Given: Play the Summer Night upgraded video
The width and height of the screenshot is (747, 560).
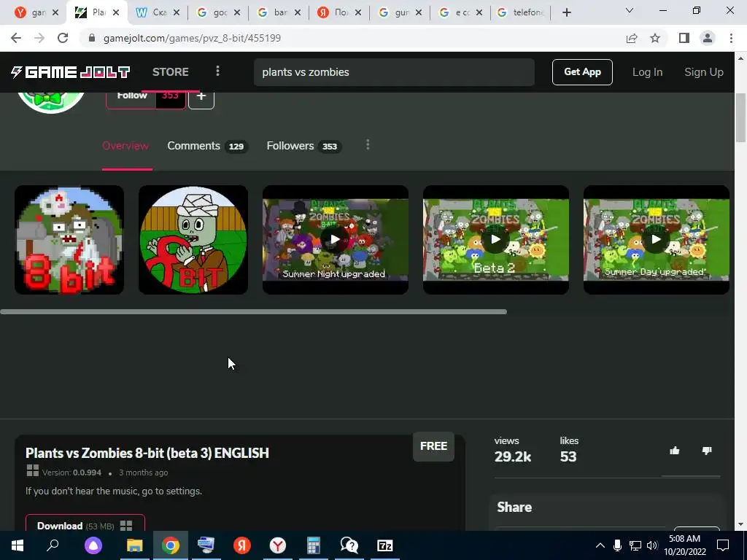Looking at the screenshot, I should click(336, 240).
